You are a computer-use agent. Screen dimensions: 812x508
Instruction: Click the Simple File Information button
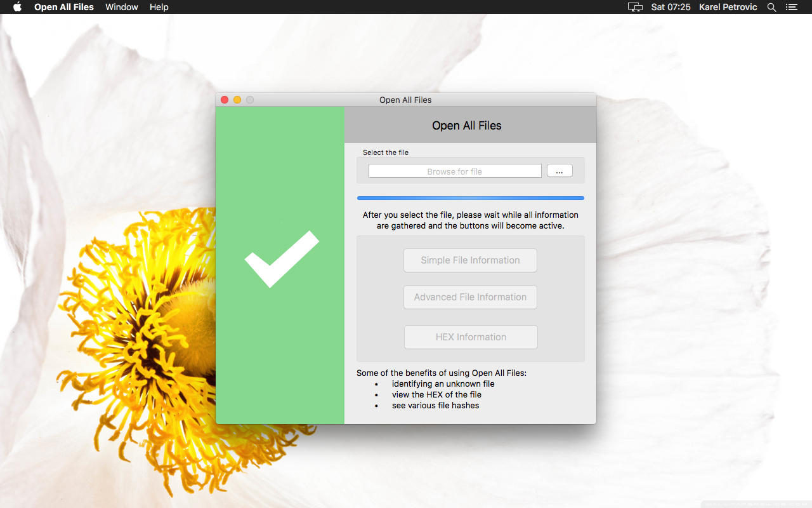click(470, 260)
